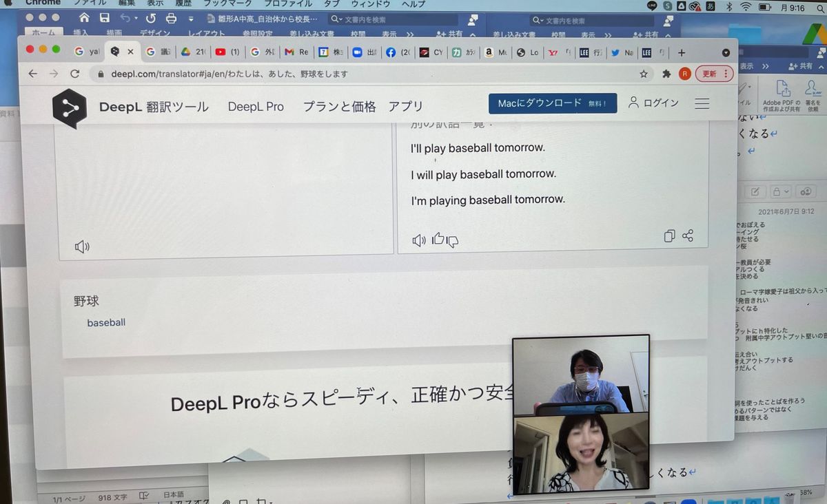The width and height of the screenshot is (827, 504).
Task: Print the Word document
Action: 171,19
